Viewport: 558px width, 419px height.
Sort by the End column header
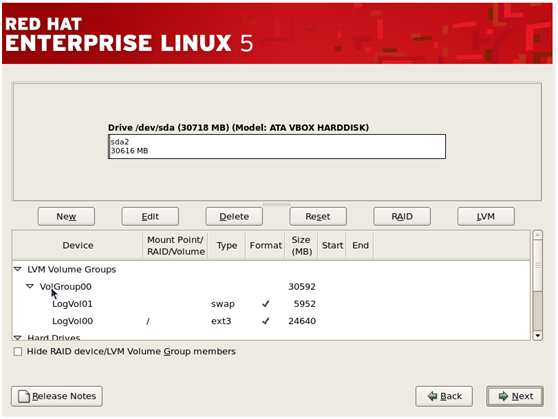(360, 245)
